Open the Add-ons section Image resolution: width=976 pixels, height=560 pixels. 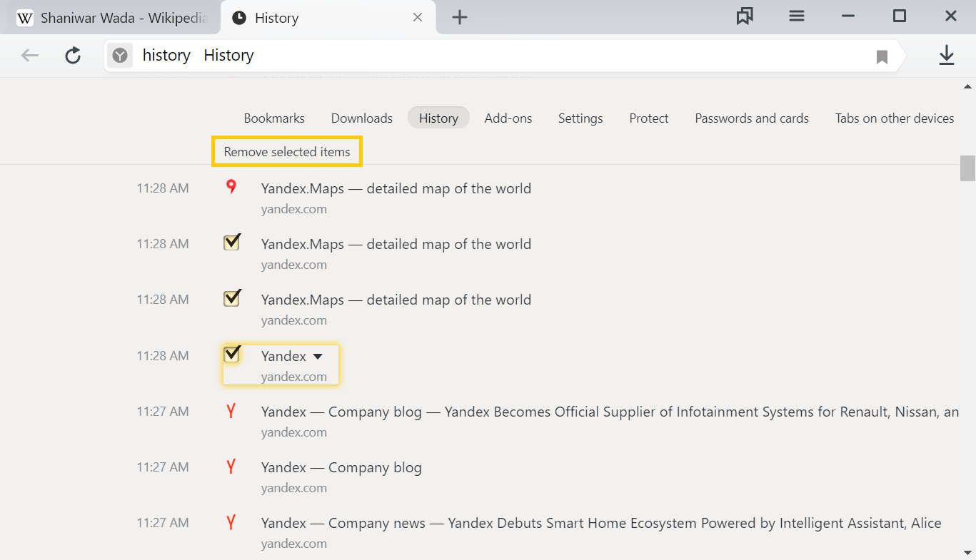(x=508, y=118)
